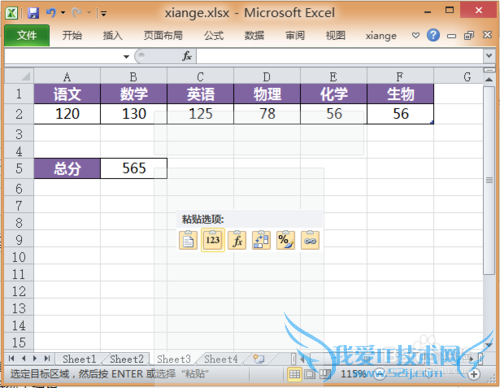Viewport: 500px width, 388px height.
Task: Restore the workbook window
Action: click(x=469, y=35)
